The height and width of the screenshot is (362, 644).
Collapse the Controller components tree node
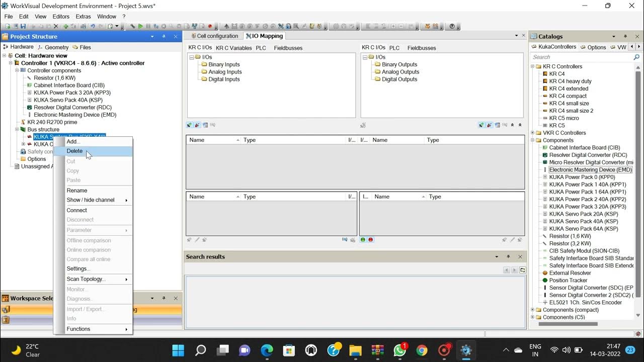pos(17,70)
